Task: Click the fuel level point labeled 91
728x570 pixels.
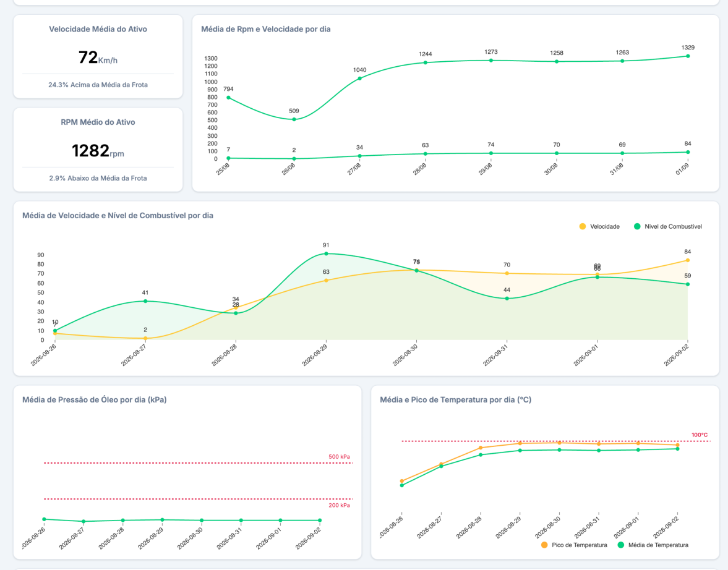Action: click(x=326, y=253)
